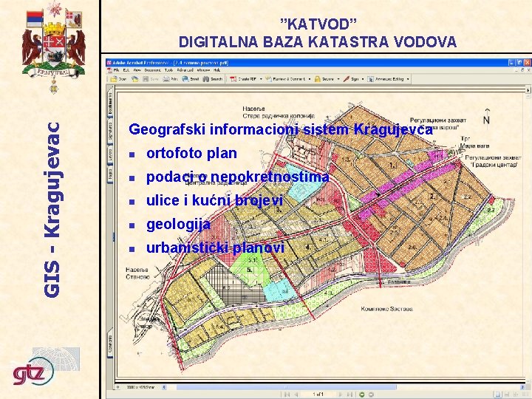This screenshot has width=532, height=399.
Task: Open the Layers side panel tab
Action: pyautogui.click(x=110, y=155)
